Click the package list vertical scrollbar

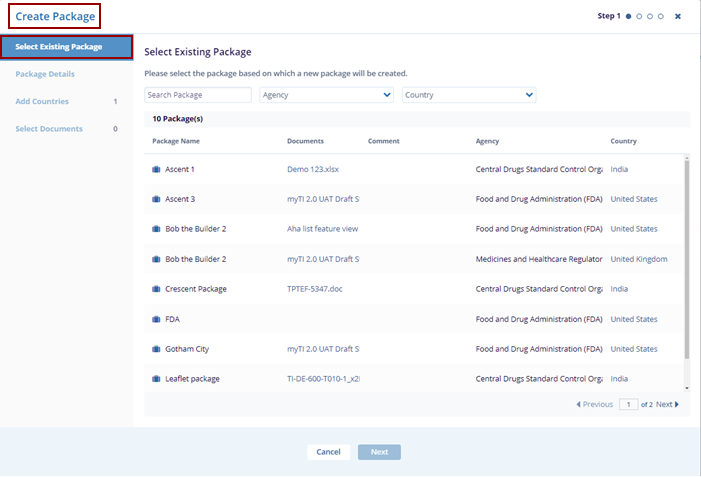(686, 260)
